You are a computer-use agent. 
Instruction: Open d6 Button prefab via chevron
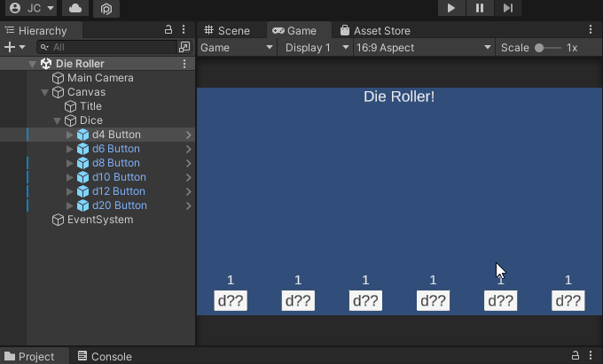(x=188, y=149)
